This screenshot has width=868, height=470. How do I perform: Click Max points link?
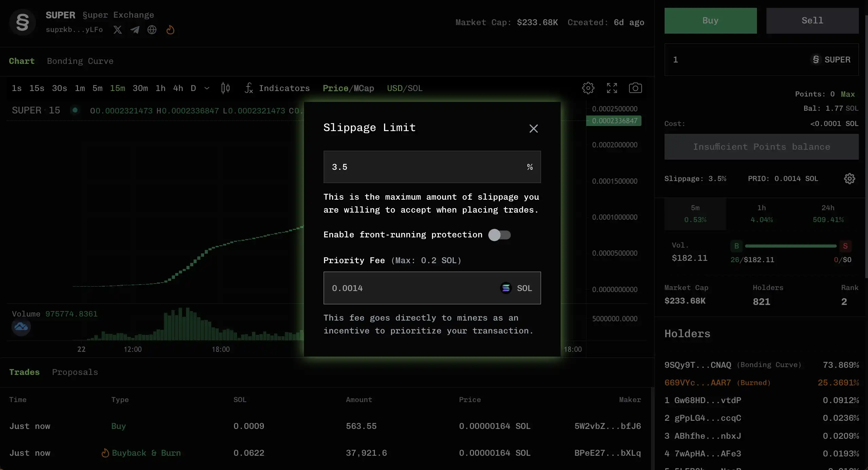pyautogui.click(x=848, y=94)
